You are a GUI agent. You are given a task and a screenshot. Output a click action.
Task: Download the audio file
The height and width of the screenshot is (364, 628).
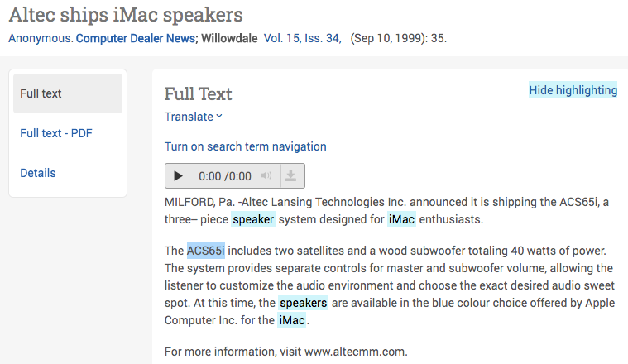tap(290, 176)
